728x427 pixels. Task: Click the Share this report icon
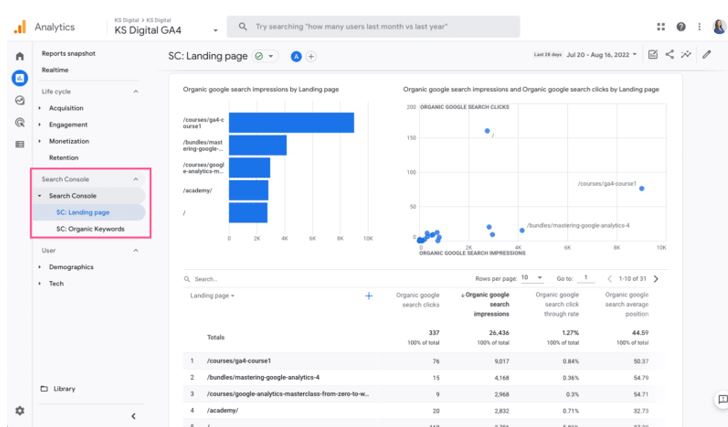[x=670, y=55]
